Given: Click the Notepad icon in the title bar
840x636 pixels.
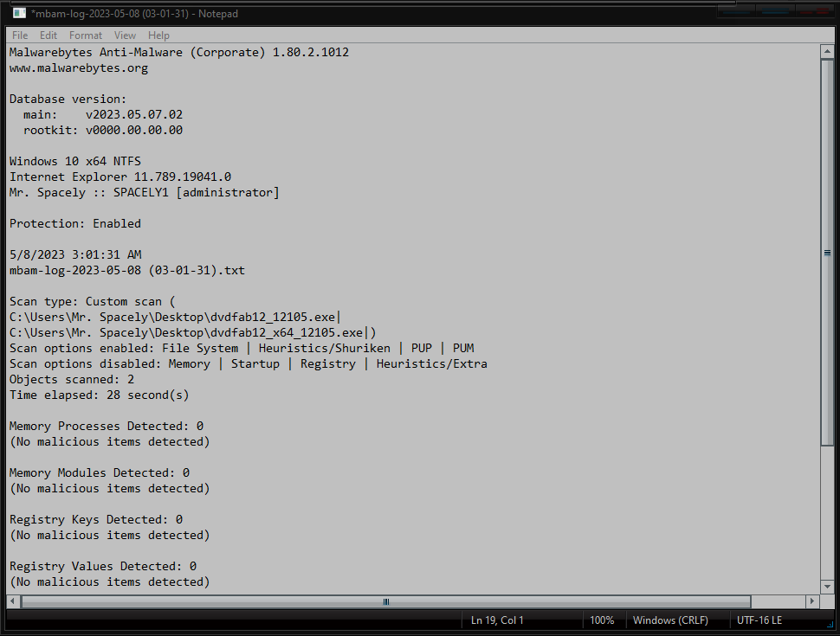Looking at the screenshot, I should (19, 13).
